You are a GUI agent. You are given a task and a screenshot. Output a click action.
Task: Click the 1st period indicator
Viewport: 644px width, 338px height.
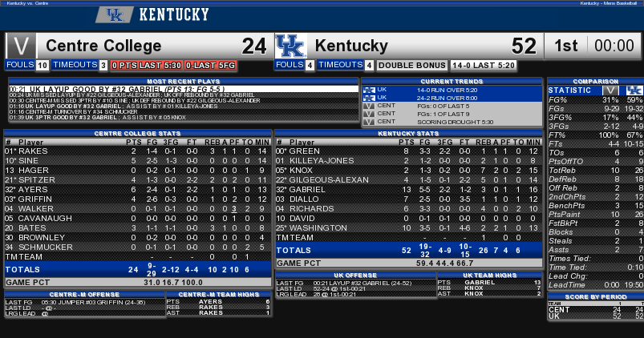566,46
